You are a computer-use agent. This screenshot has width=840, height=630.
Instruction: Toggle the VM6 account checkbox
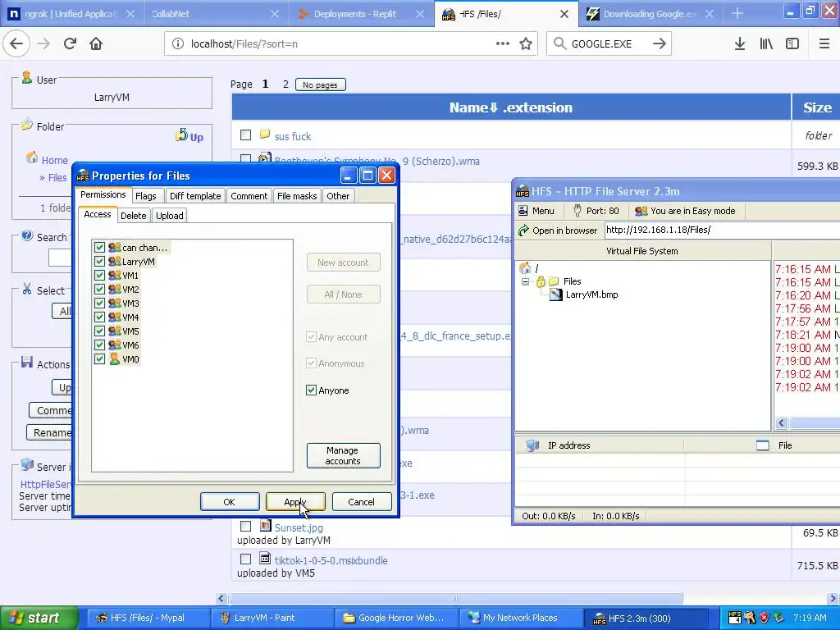click(x=99, y=345)
